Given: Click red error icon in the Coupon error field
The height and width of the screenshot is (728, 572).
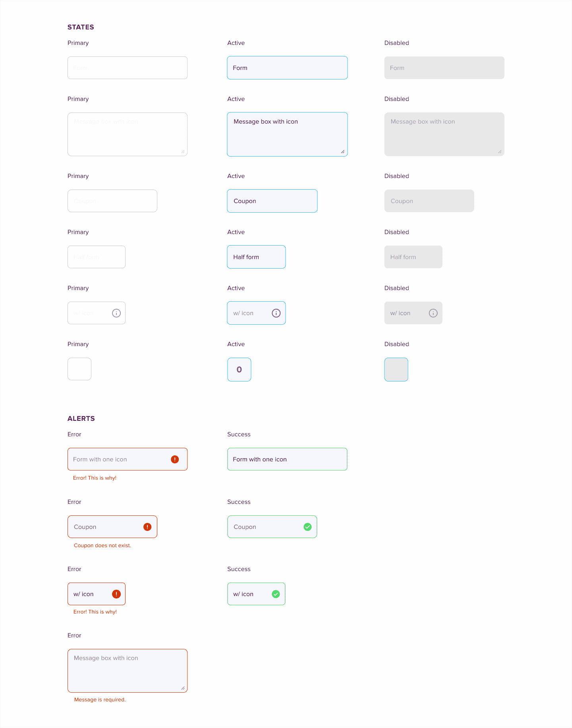Looking at the screenshot, I should click(x=147, y=527).
